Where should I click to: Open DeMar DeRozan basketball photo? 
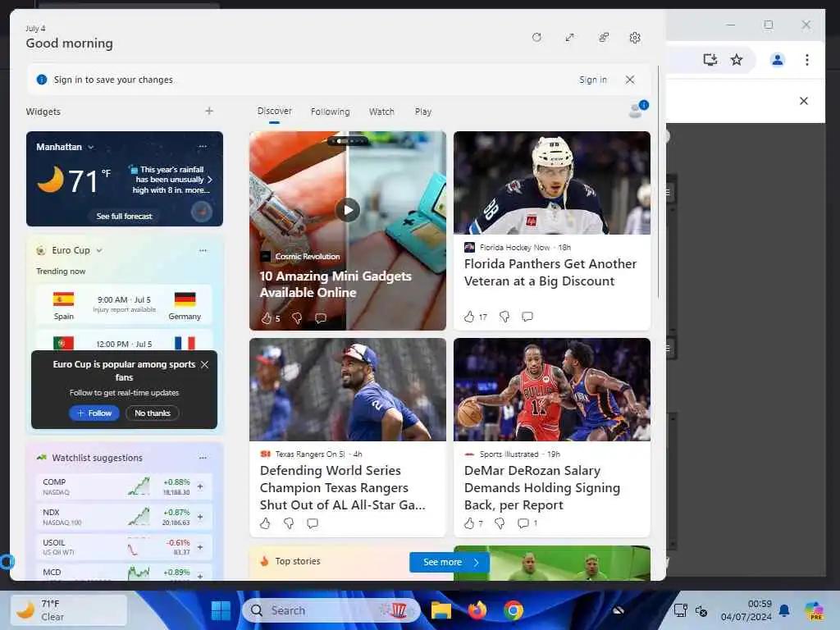(x=552, y=390)
